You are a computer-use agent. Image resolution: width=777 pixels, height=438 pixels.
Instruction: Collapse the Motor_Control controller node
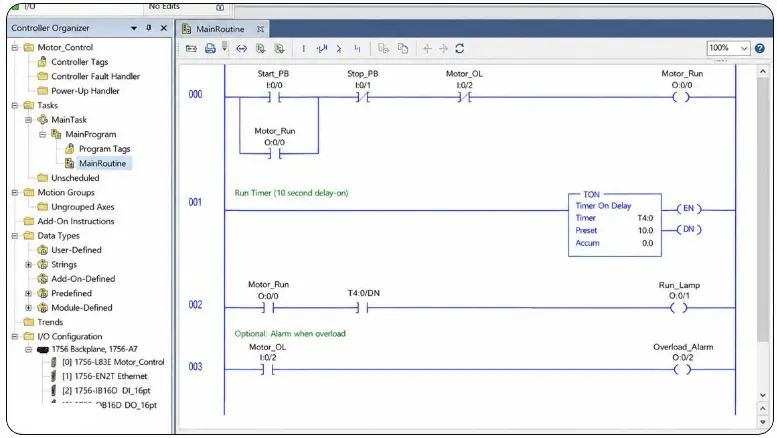point(15,48)
